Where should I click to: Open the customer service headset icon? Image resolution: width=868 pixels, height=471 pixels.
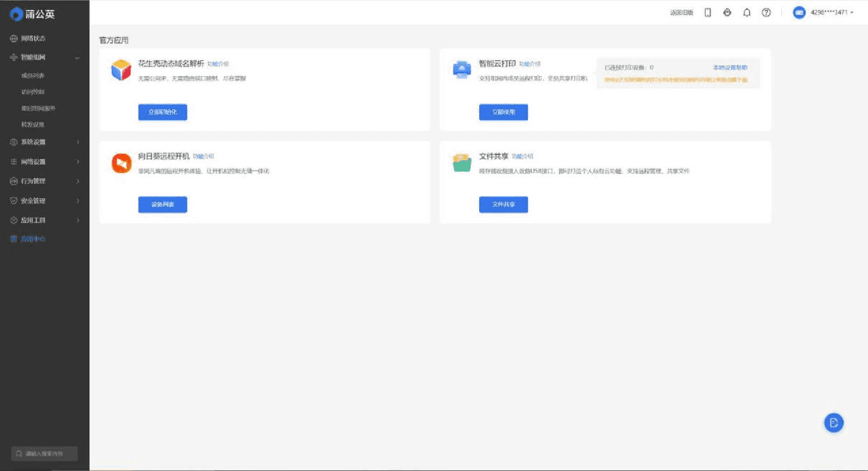[x=727, y=13]
